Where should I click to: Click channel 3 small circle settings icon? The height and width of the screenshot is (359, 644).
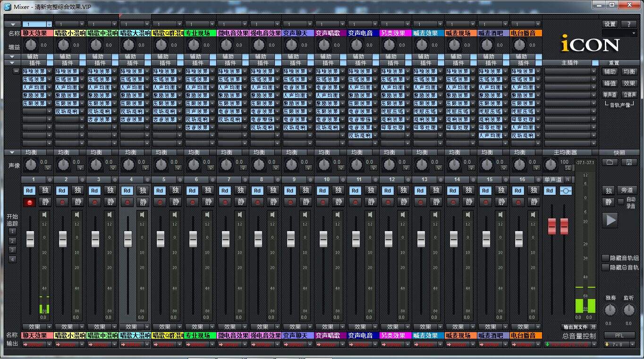tap(115, 180)
